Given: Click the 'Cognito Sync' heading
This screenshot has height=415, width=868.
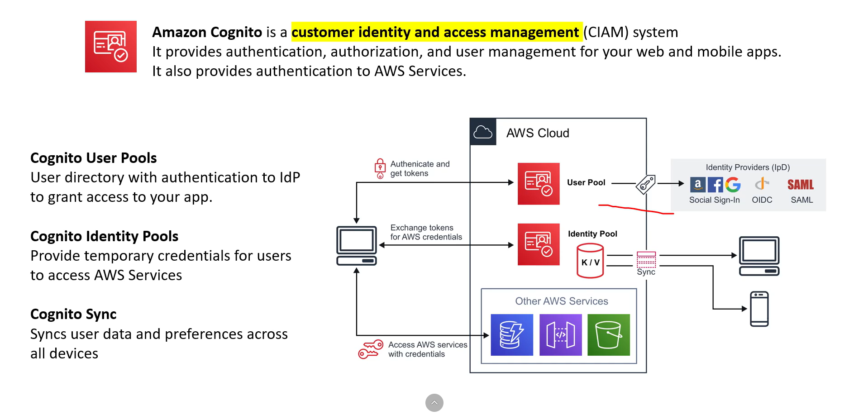Looking at the screenshot, I should 73,314.
